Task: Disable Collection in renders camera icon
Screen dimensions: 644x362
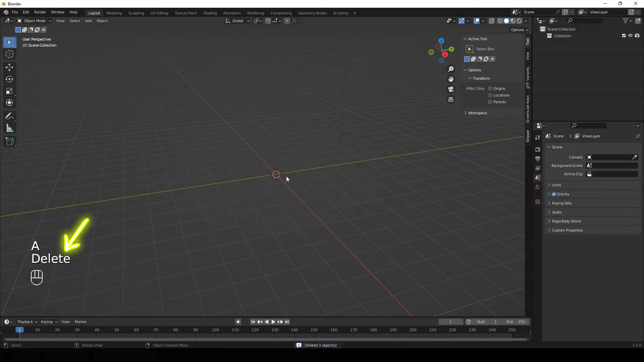Action: click(x=637, y=36)
